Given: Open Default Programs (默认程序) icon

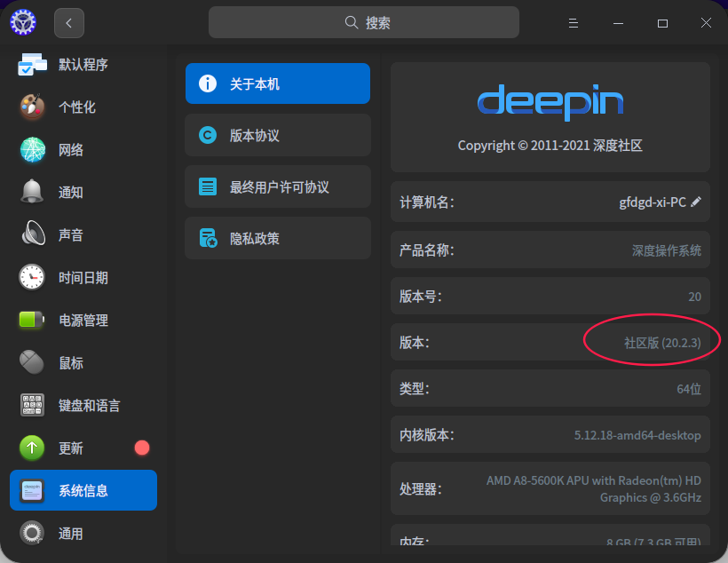Looking at the screenshot, I should pyautogui.click(x=32, y=64).
